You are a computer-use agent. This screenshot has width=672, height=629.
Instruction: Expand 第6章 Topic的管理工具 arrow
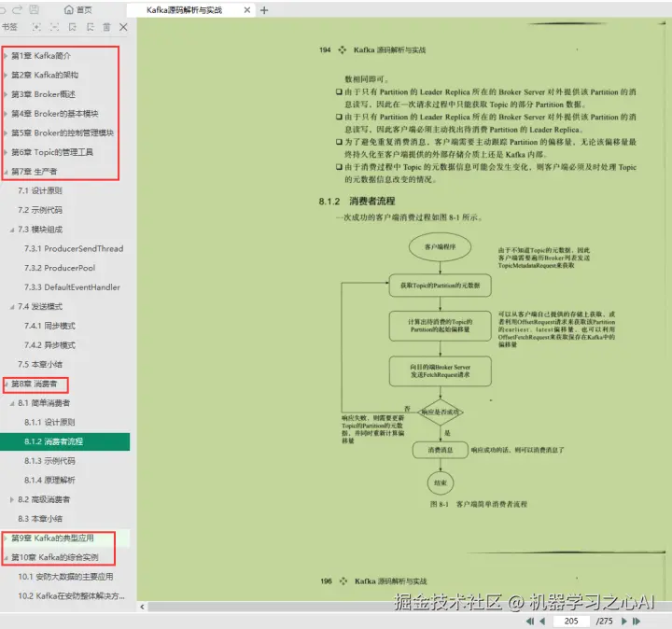pyautogui.click(x=6, y=152)
